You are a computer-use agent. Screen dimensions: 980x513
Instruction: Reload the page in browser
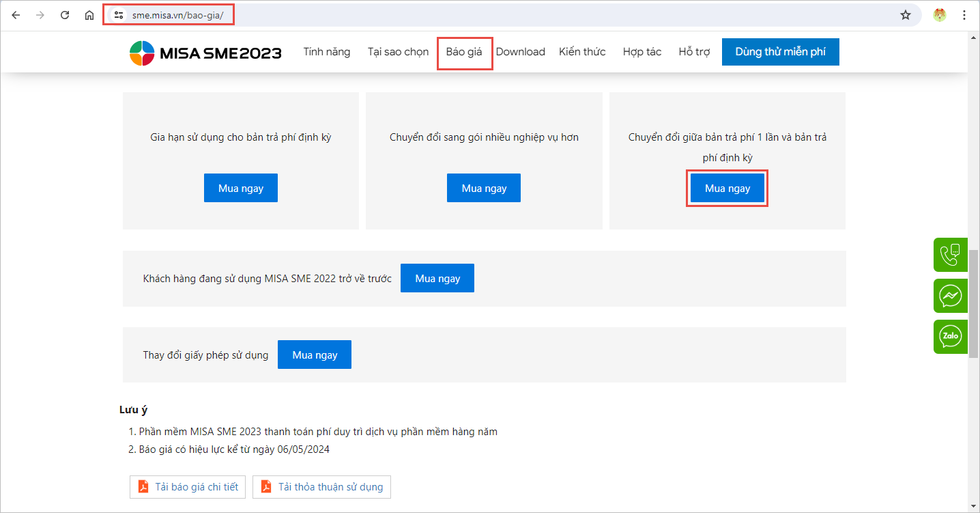pyautogui.click(x=65, y=15)
